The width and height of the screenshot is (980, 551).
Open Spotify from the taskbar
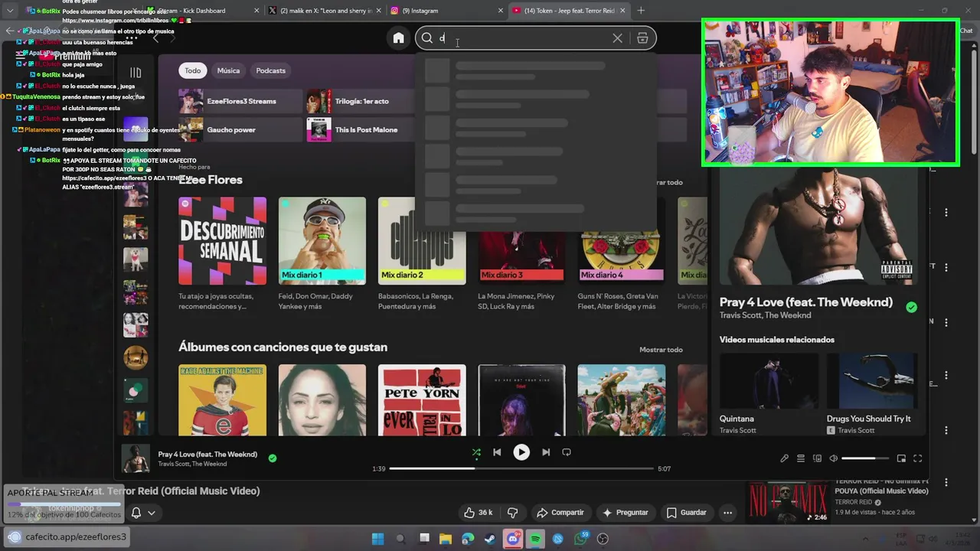point(535,539)
